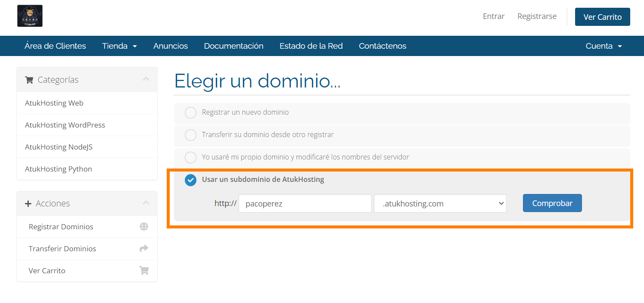Open the .atukhosting.com domain dropdown

440,203
